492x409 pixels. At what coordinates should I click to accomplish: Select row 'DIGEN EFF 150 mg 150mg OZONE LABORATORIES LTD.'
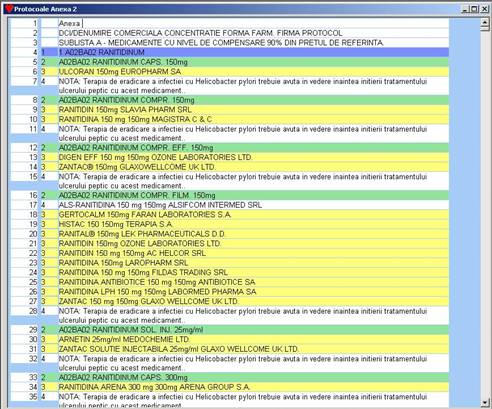pos(253,157)
